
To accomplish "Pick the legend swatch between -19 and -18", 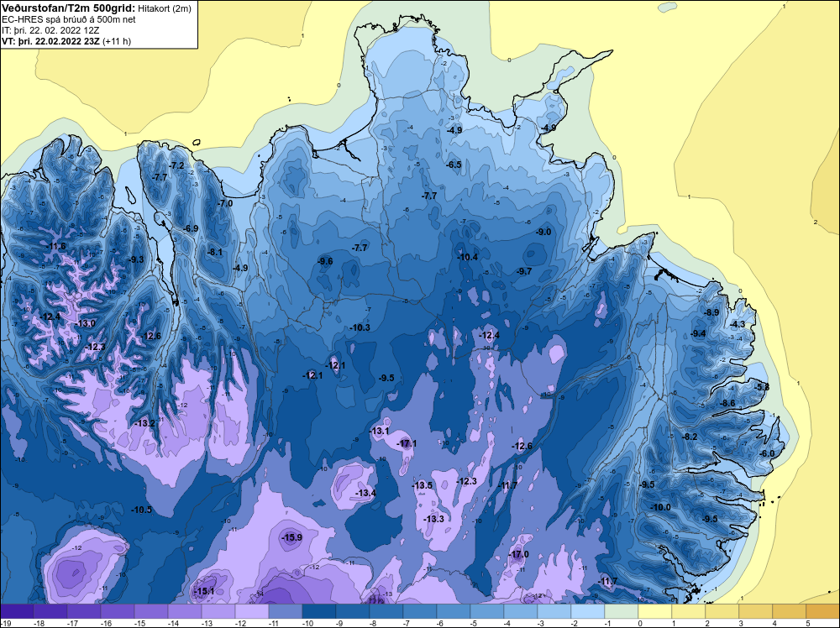I will pos(17,611).
